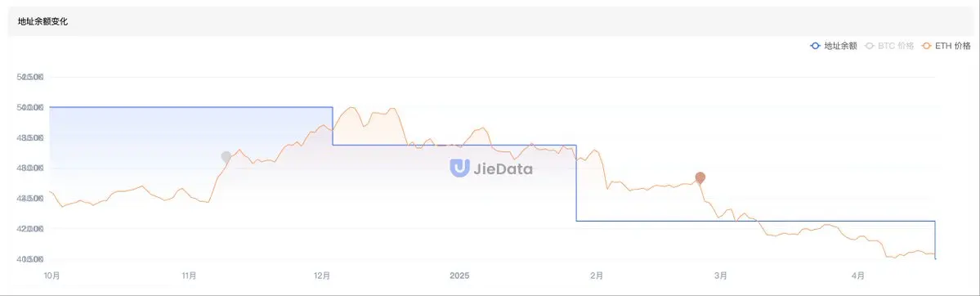
Task: Click the orange circle icon beside ETH 价格
Action: [x=925, y=46]
